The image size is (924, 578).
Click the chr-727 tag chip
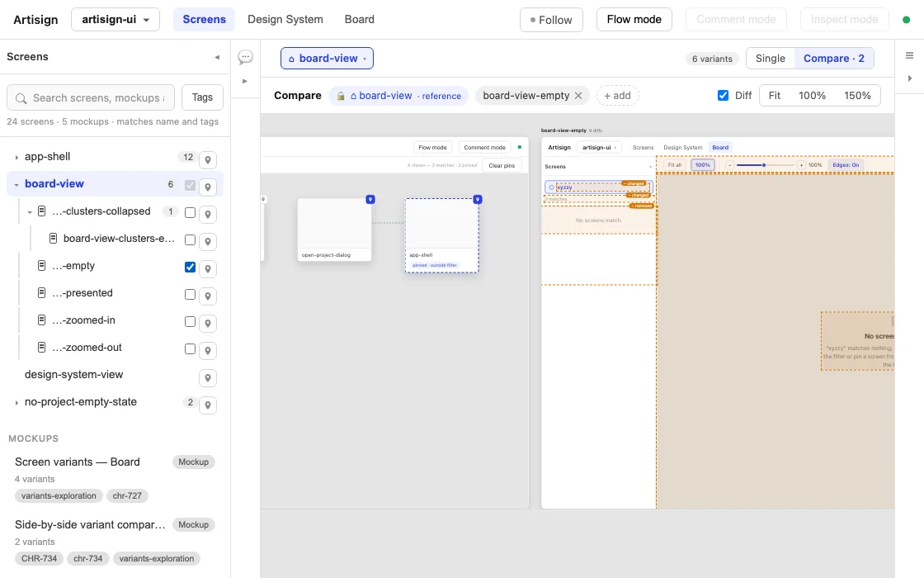pos(127,496)
